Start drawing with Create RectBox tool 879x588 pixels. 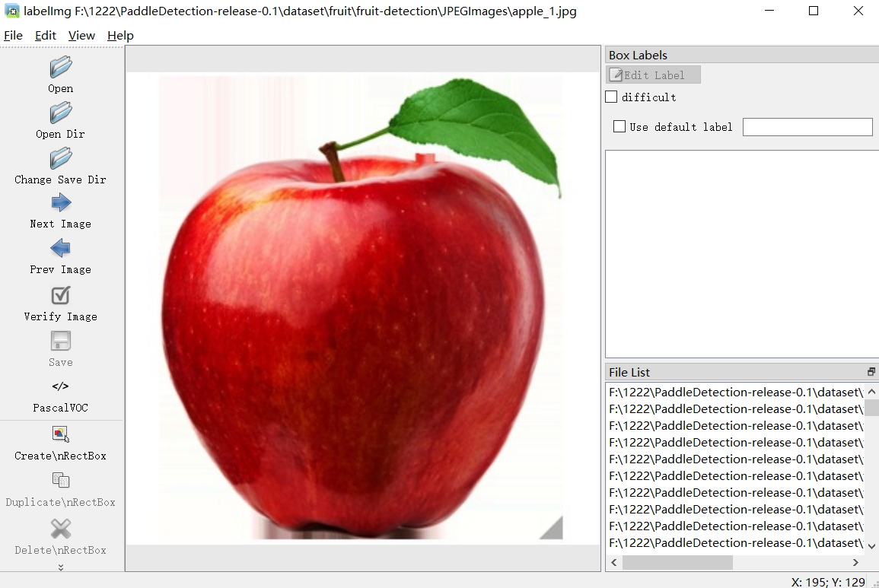tap(61, 434)
